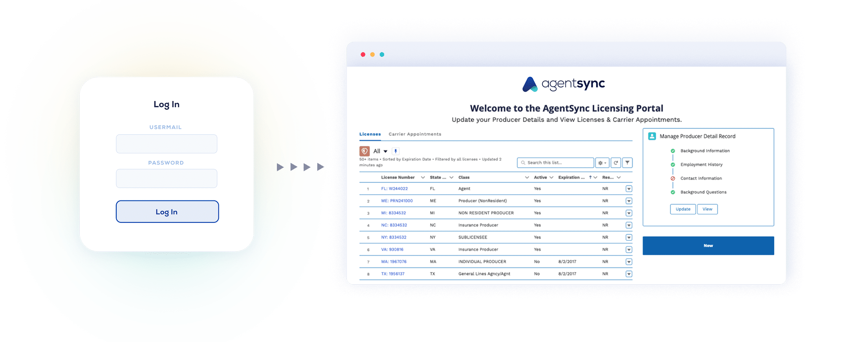
Task: Open list view controls gear menu
Action: click(x=602, y=163)
